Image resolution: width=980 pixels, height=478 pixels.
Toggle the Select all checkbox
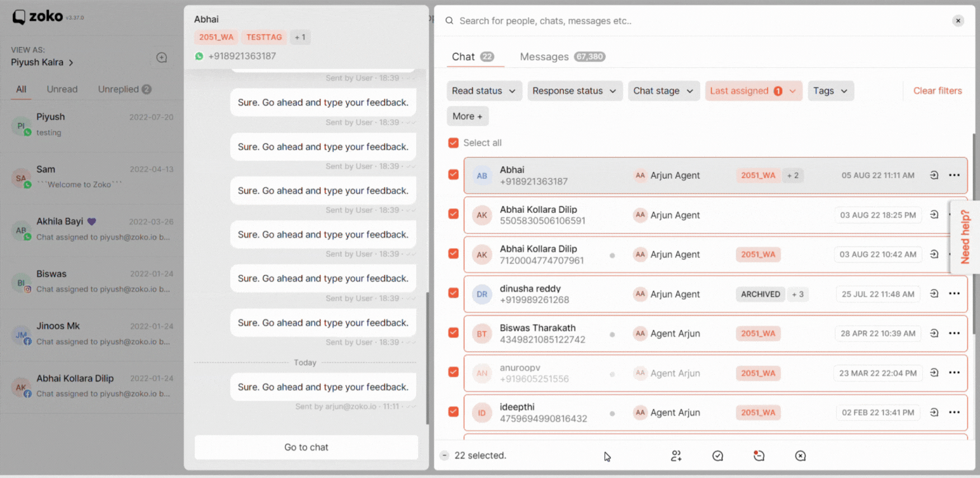click(x=453, y=143)
